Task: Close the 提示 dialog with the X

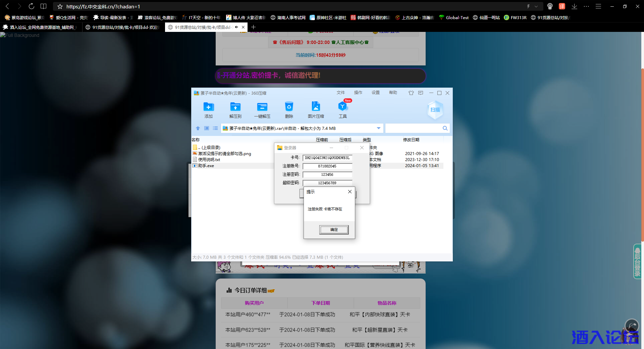Action: click(350, 192)
